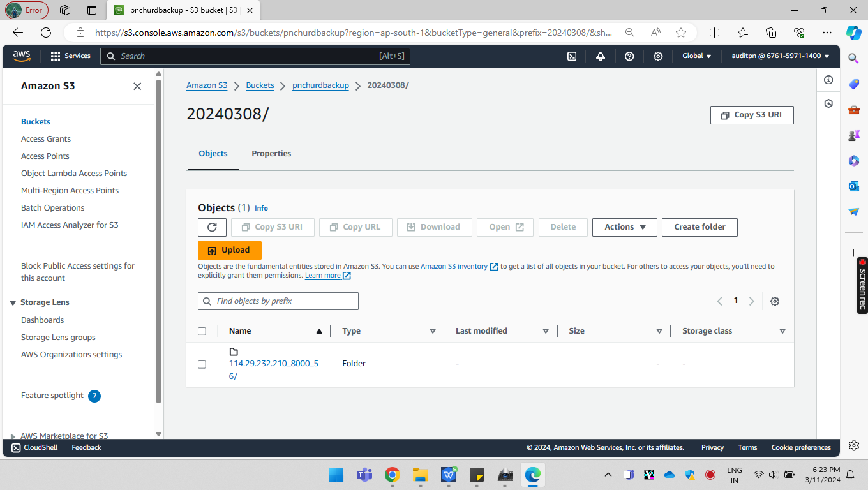Tick checkbox for 114.29.232.210_8000_56 folder
This screenshot has height=490, width=868.
(x=202, y=364)
